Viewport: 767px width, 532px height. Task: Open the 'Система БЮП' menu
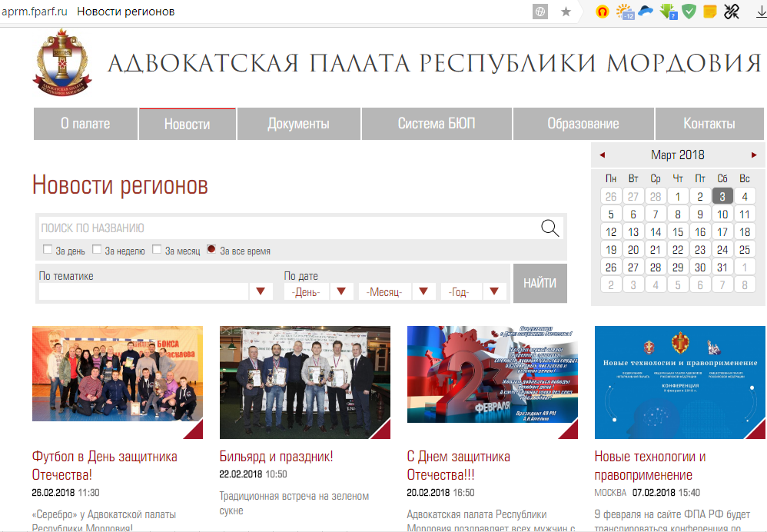[437, 124]
